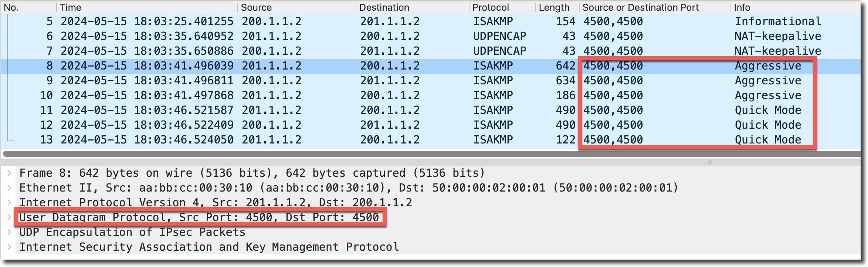868x267 pixels.
Task: Sort by the Protocol column header
Action: tap(491, 7)
